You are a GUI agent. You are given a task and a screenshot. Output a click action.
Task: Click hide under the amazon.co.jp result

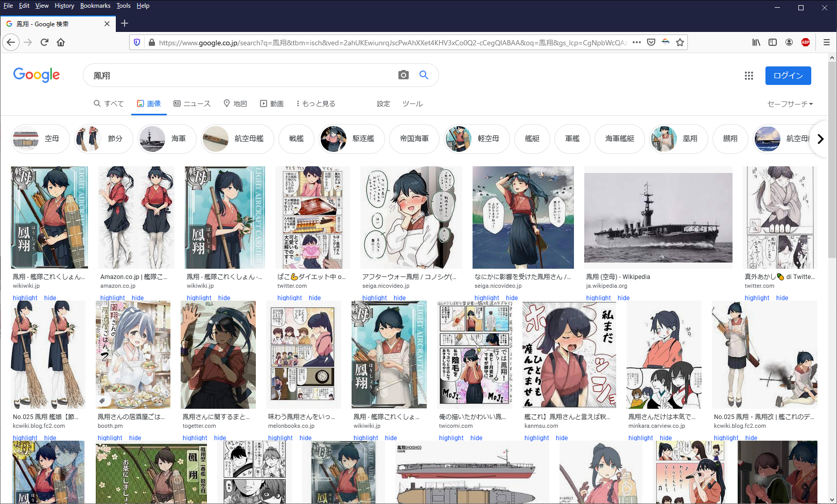click(138, 298)
